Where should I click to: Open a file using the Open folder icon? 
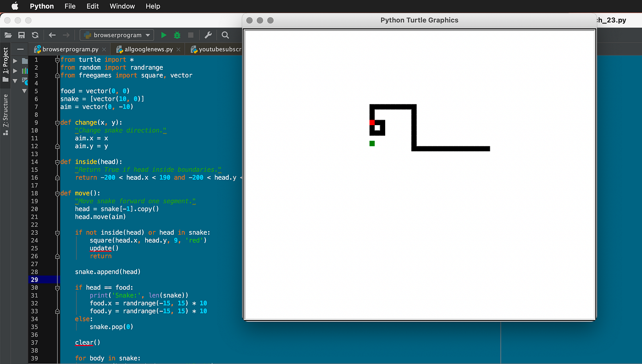[x=8, y=35]
